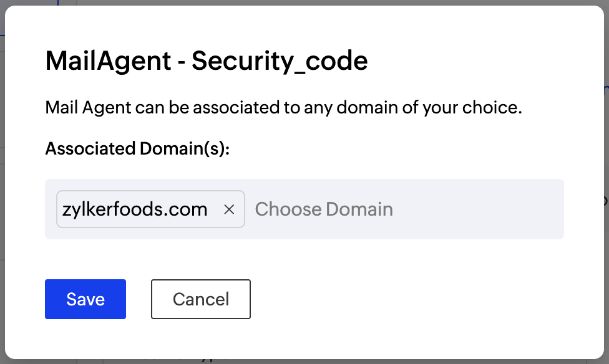Click the Associated Domain(s) label
The image size is (609, 364).
click(x=137, y=148)
